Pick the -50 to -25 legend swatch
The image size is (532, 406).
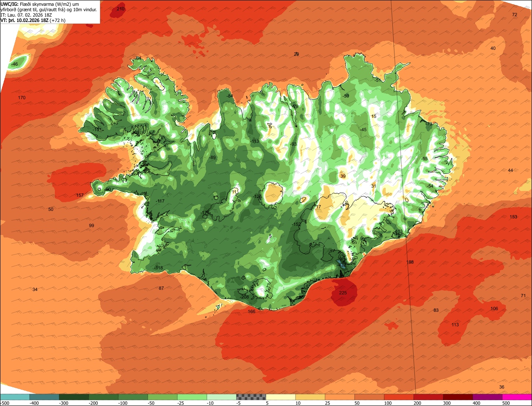163,397
